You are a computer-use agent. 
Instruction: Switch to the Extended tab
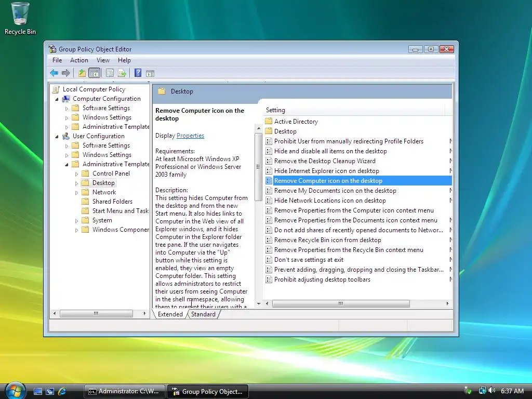click(170, 314)
